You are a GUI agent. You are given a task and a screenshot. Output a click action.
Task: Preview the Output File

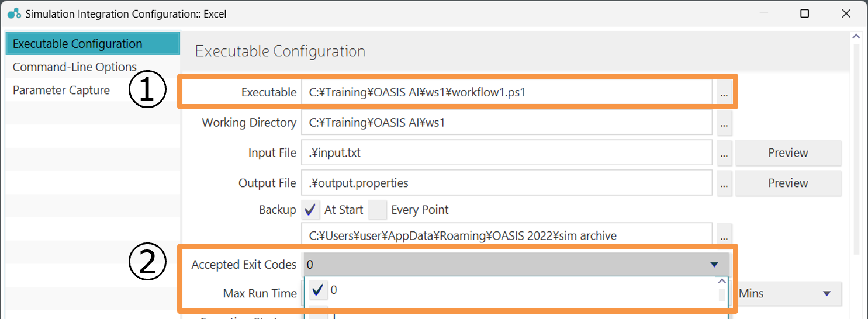(x=787, y=183)
